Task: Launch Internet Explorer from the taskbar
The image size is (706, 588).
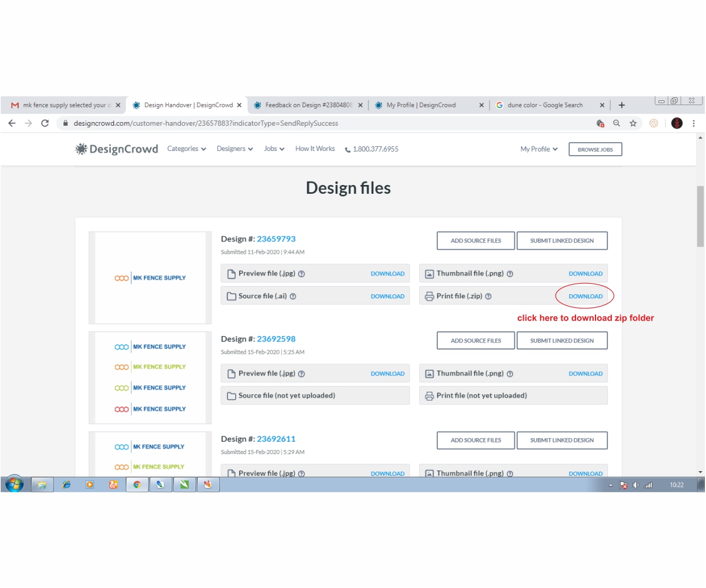Action: (66, 485)
